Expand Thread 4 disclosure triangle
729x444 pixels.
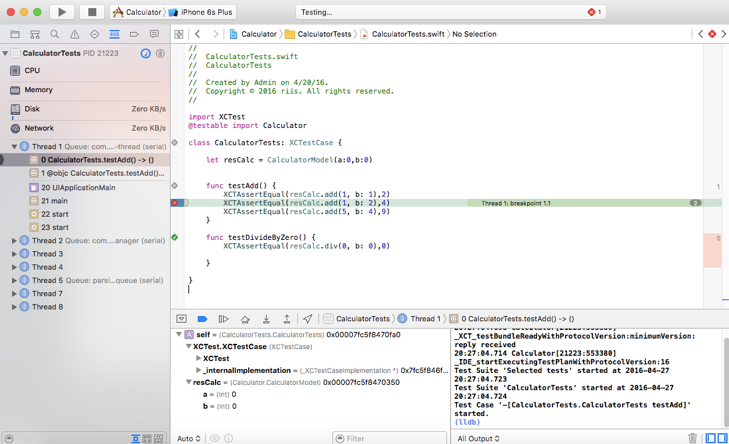pos(14,267)
